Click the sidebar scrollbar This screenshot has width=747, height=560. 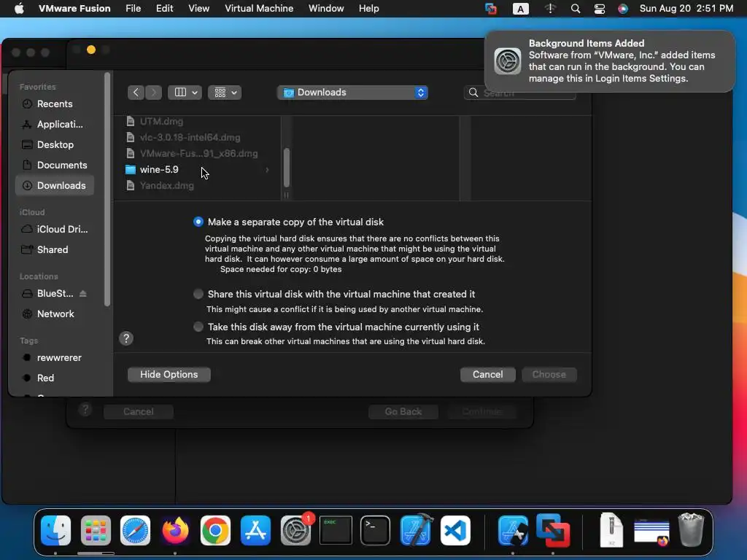107,189
